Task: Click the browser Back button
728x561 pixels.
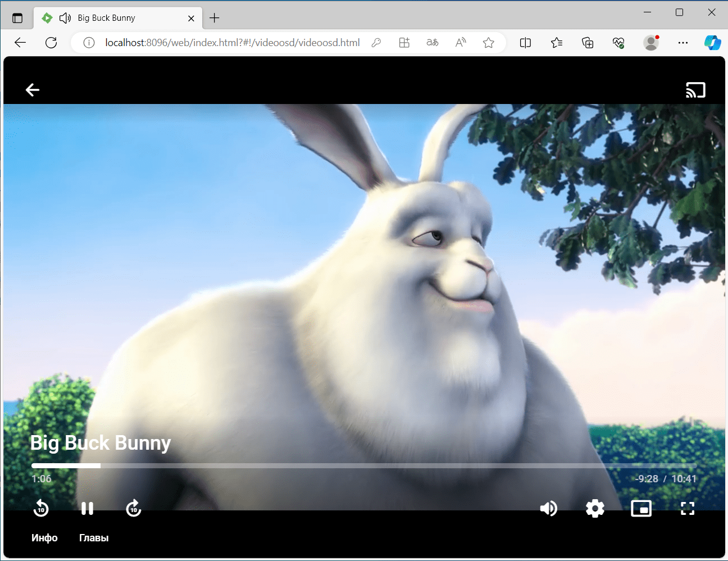Action: point(20,43)
